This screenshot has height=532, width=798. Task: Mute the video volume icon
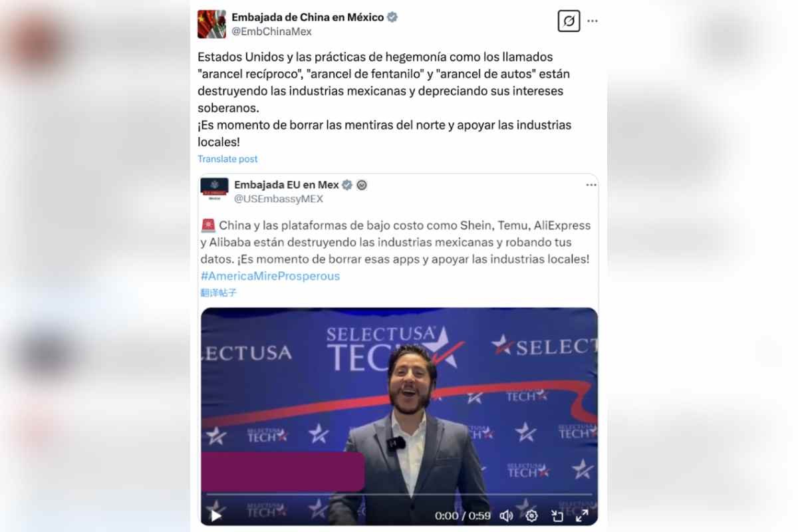click(506, 515)
